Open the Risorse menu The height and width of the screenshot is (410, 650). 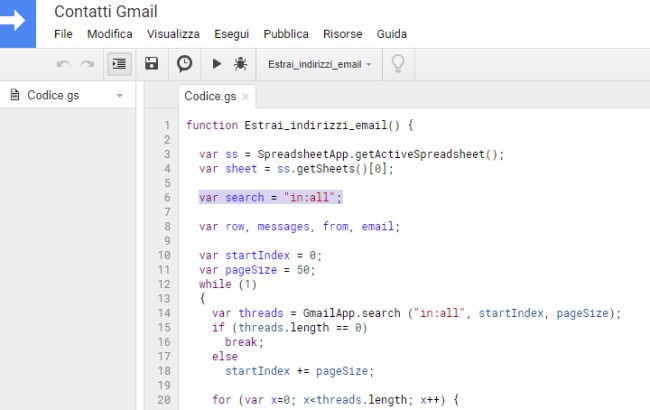pos(342,34)
